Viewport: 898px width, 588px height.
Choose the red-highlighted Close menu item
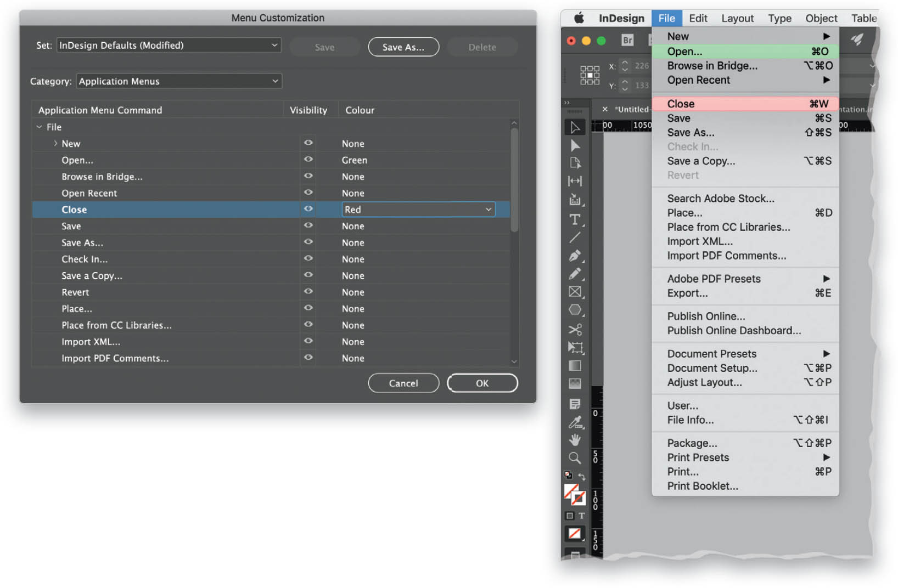coord(745,104)
